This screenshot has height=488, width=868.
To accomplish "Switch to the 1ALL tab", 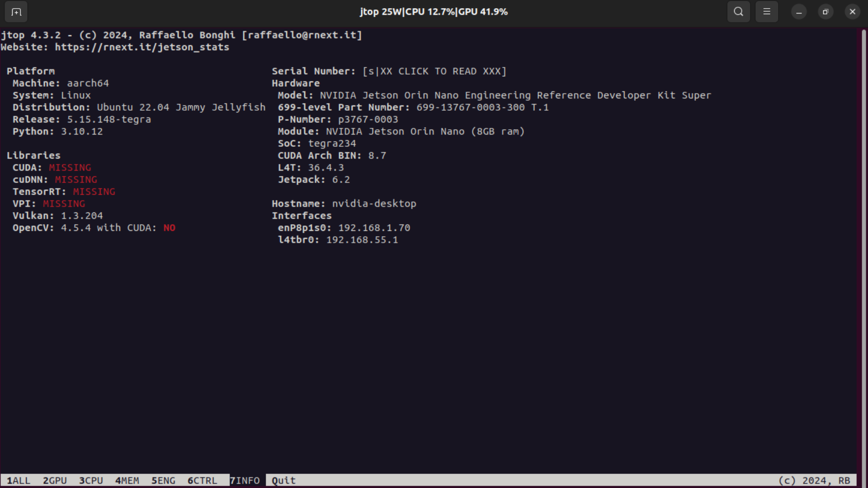I will pos(19,480).
